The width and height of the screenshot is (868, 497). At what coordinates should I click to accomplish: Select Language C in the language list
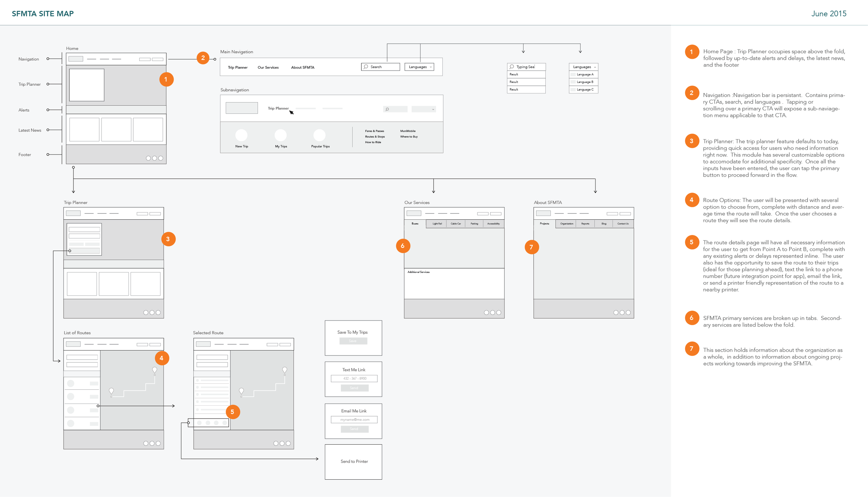point(584,90)
